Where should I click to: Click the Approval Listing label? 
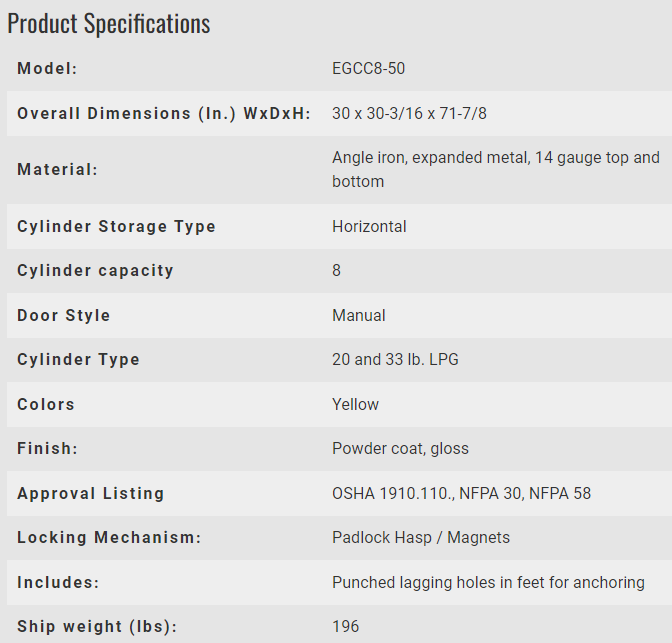click(90, 494)
